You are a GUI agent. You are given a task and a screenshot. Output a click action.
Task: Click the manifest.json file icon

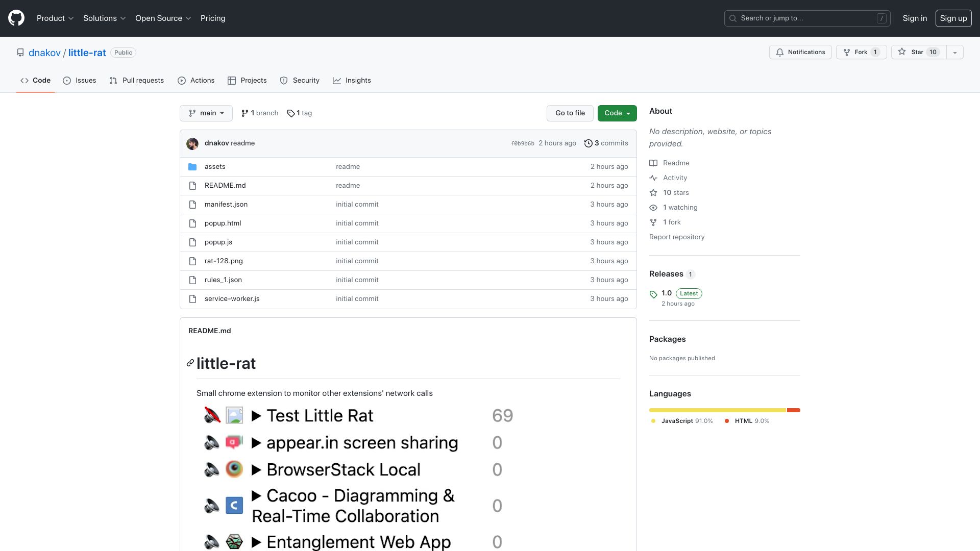[192, 205]
